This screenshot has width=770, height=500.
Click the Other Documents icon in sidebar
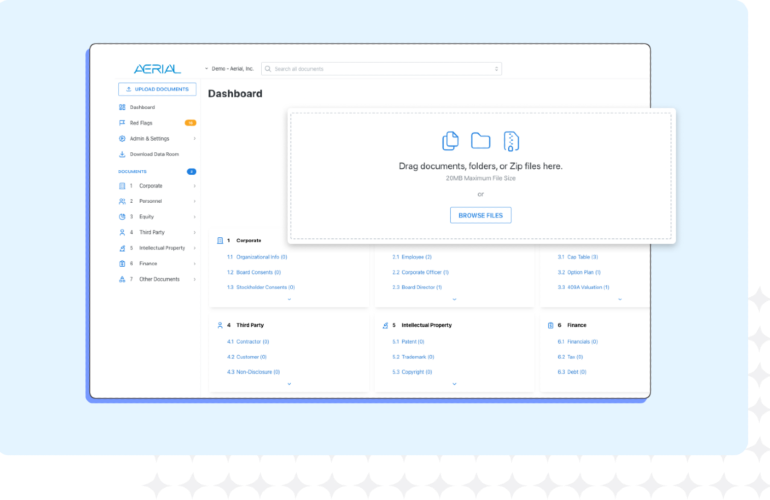click(x=122, y=279)
